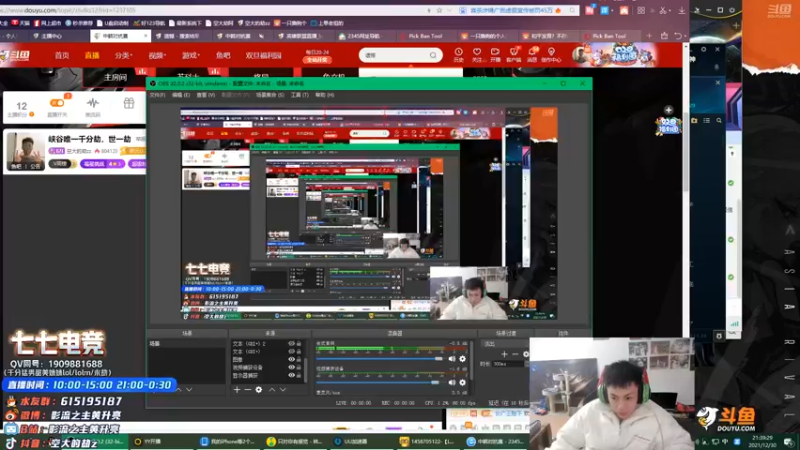Open Douyu 关注 heart icon
The width and height of the screenshot is (800, 450).
click(477, 55)
